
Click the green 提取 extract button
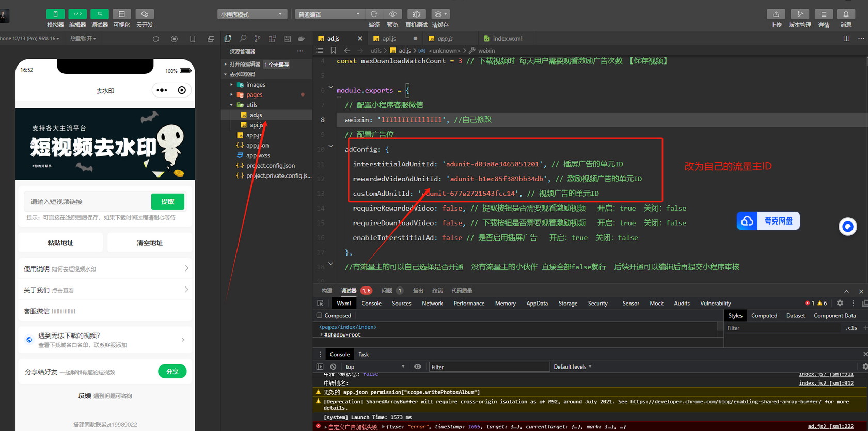point(168,202)
